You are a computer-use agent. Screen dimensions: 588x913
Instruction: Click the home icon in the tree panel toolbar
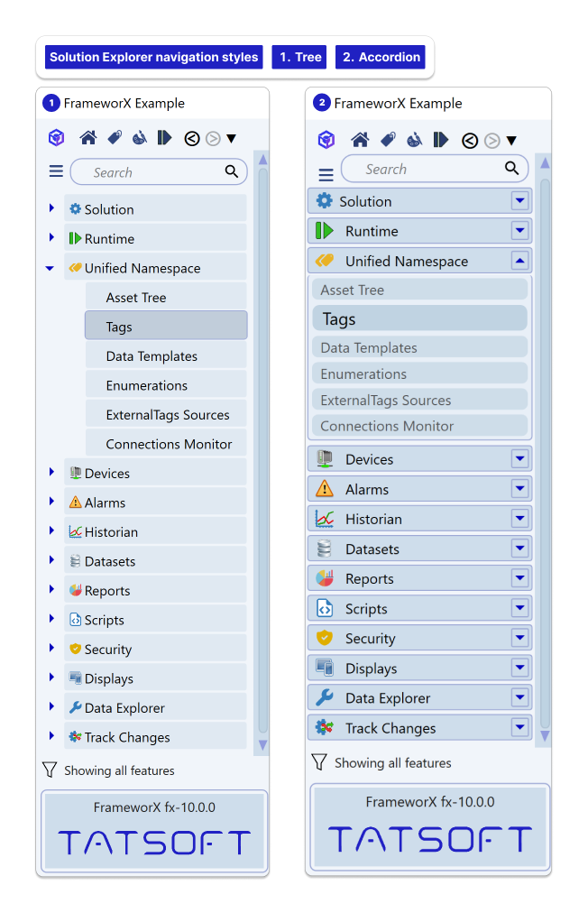(88, 138)
